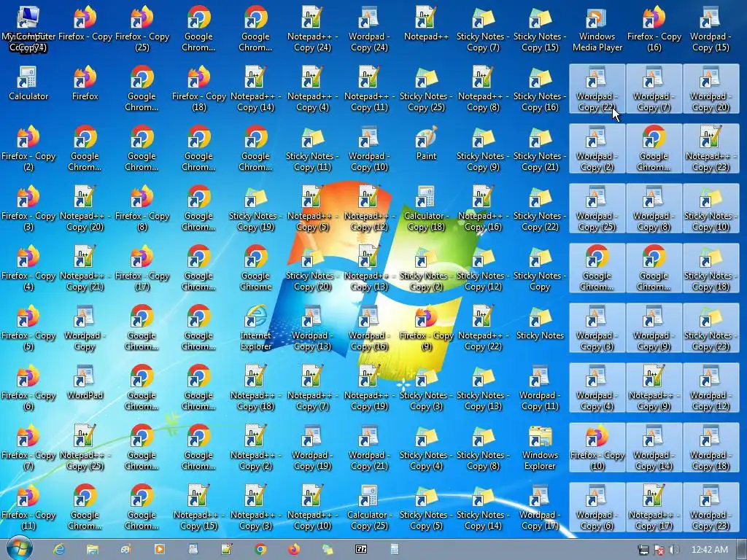This screenshot has height=560, width=747.
Task: Open the Windows Start menu orb
Action: pyautogui.click(x=19, y=548)
